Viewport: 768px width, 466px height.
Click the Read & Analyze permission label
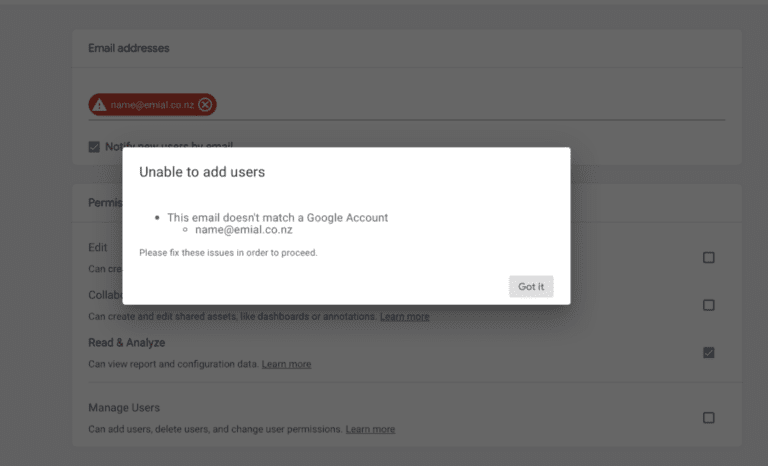[x=126, y=343]
